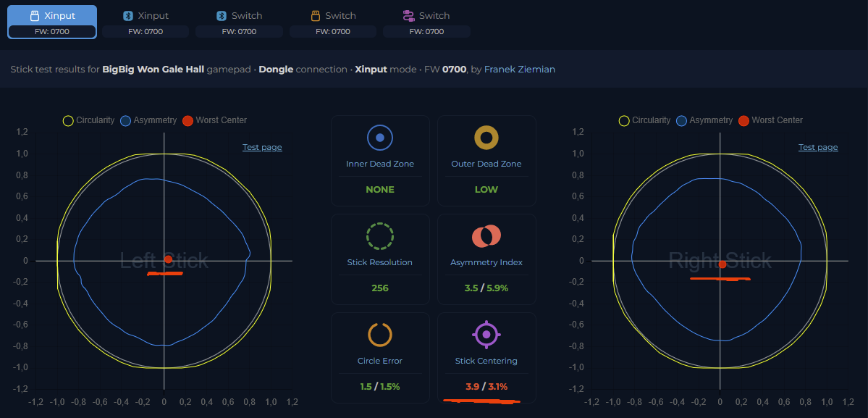Click the dongle icon in active Xinput tab
Screen dimensions: 868x418
(34, 15)
